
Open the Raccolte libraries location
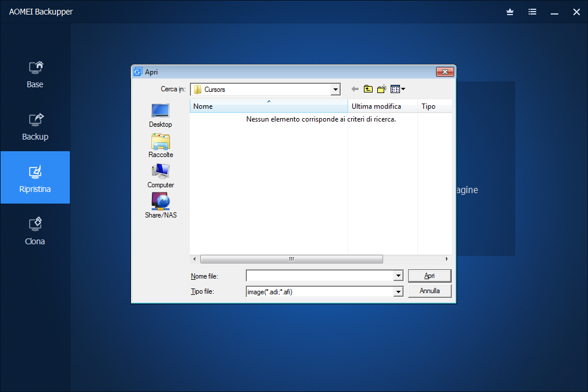pos(161,146)
